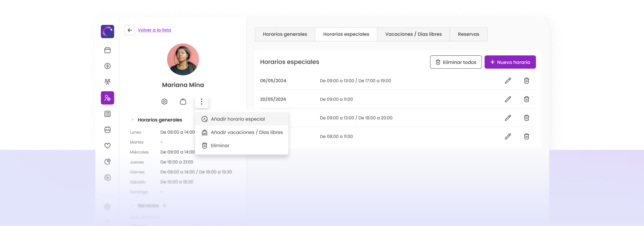Image resolution: width=644 pixels, height=226 pixels.
Task: Select Eliminar from the dropdown menu
Action: pos(220,146)
